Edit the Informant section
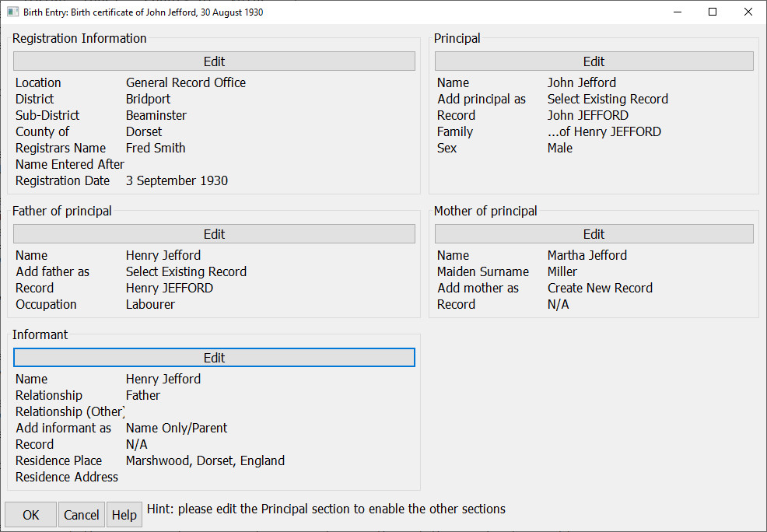767x532 pixels. coord(214,358)
